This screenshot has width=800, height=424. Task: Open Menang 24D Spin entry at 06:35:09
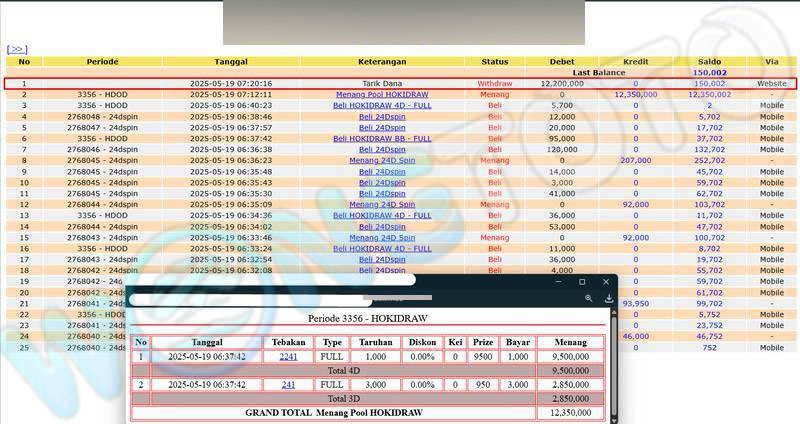[x=382, y=204]
